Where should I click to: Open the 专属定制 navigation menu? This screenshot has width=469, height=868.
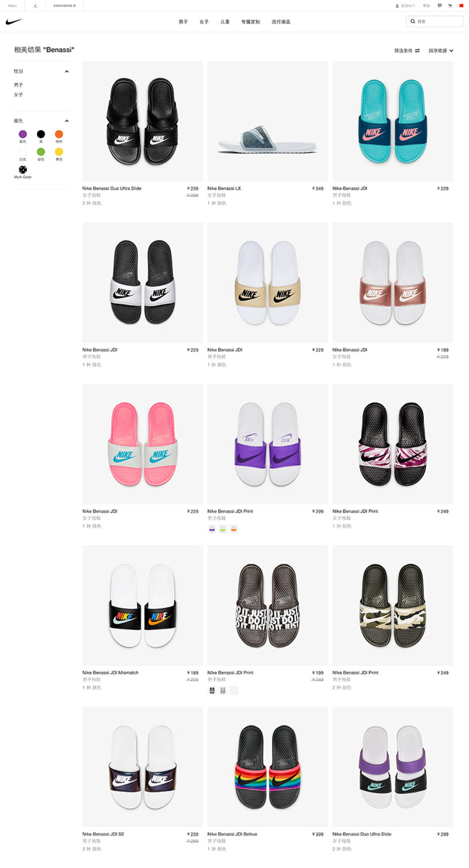[250, 22]
